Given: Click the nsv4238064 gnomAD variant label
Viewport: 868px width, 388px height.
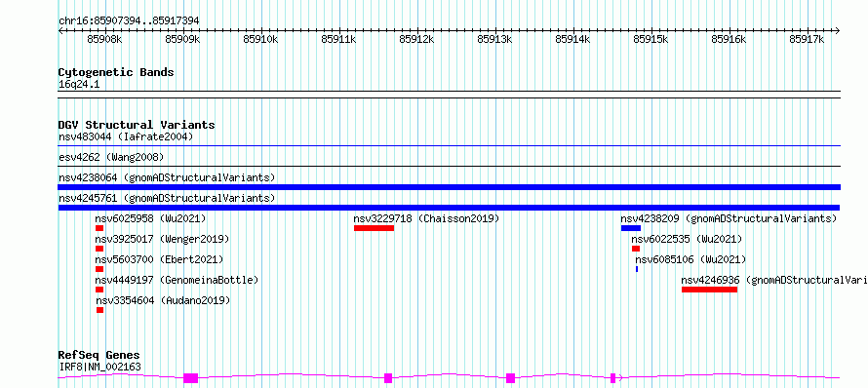Looking at the screenshot, I should 167,177.
